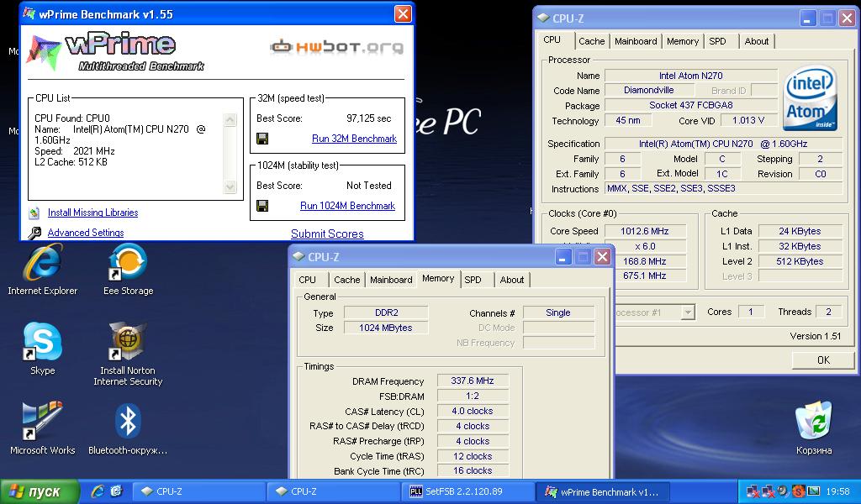861x504 pixels.
Task: Click the HWBOT.org logo in wPrime
Action: 336,46
